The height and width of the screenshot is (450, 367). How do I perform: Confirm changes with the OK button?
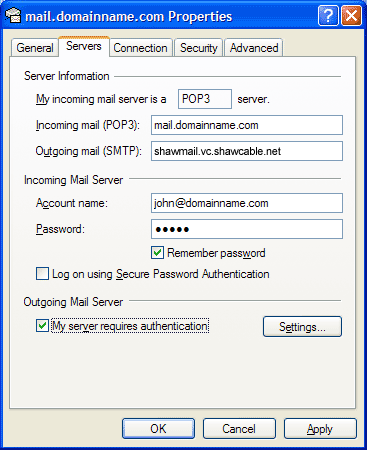tap(158, 429)
